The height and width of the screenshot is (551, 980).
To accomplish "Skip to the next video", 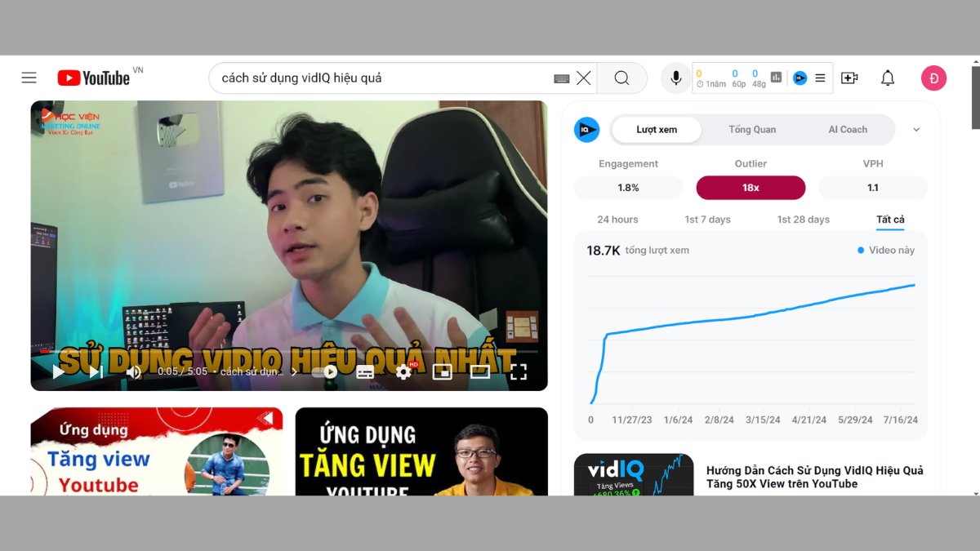I will coord(96,372).
